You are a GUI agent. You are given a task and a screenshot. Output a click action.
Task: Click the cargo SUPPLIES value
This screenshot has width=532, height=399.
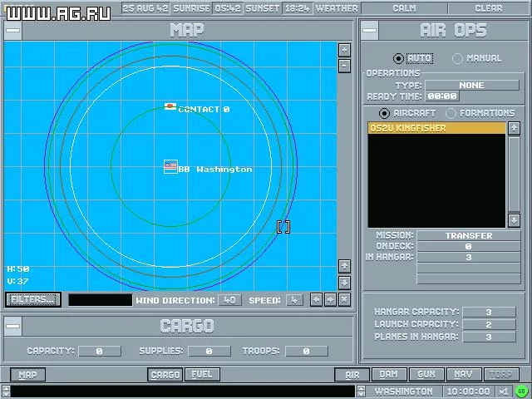pyautogui.click(x=209, y=351)
